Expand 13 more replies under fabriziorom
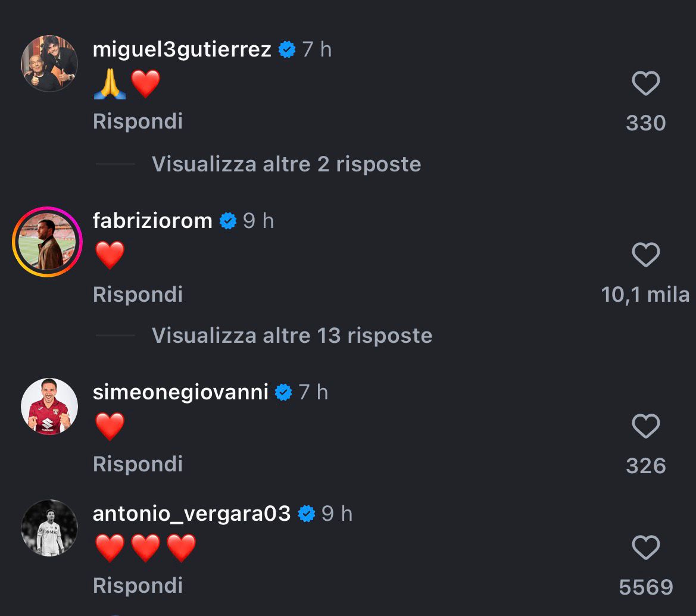The image size is (696, 616). (x=292, y=336)
